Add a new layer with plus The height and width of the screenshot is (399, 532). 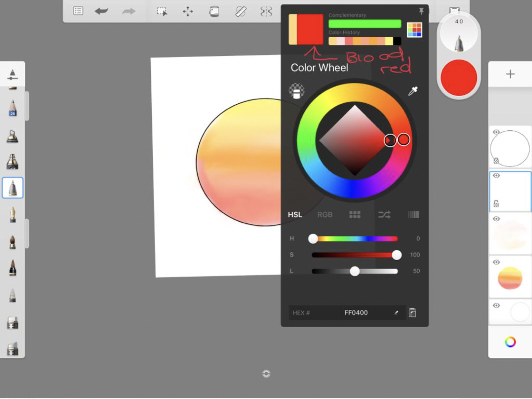pyautogui.click(x=510, y=74)
